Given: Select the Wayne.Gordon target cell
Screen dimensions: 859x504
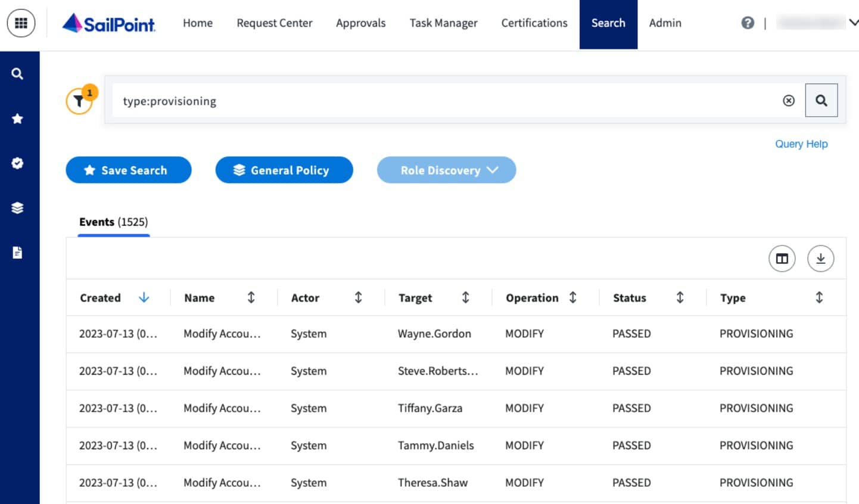Looking at the screenshot, I should 434,334.
